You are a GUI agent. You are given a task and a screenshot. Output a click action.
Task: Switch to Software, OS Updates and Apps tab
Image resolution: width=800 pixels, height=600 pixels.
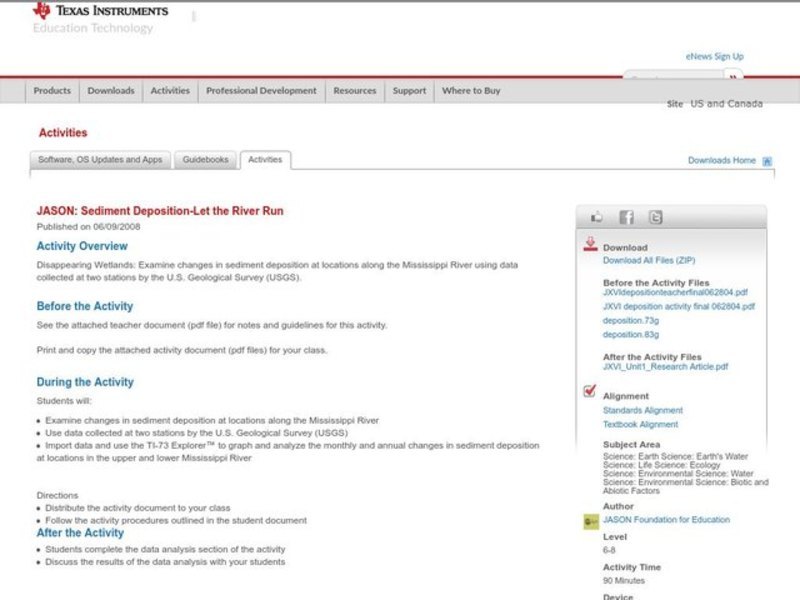click(100, 160)
